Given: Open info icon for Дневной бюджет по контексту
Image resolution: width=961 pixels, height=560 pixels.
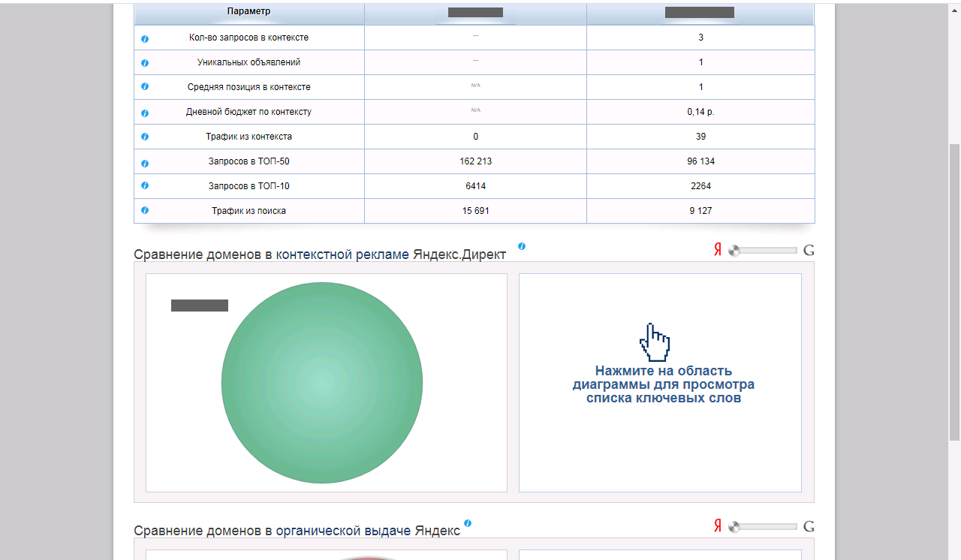Looking at the screenshot, I should point(145,113).
